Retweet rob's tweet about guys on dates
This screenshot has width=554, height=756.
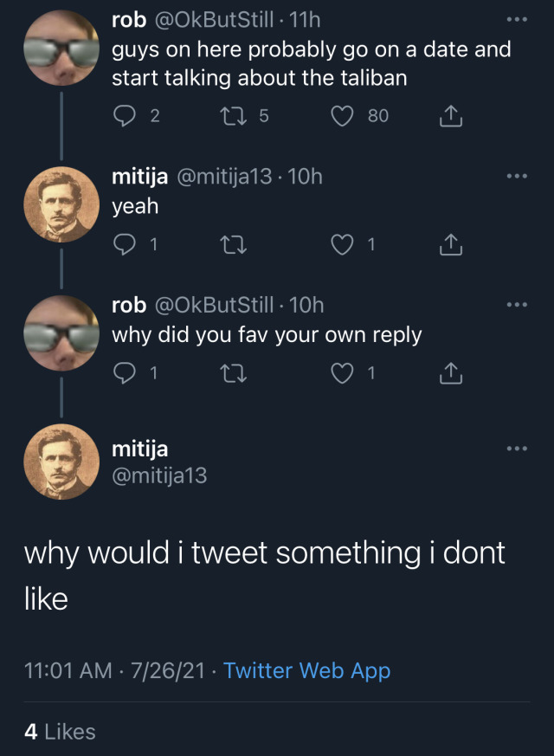pyautogui.click(x=233, y=116)
